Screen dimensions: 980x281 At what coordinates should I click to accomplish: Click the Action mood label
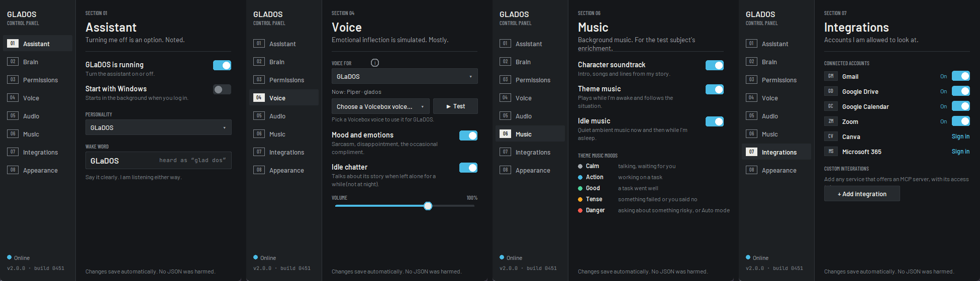[x=595, y=177]
